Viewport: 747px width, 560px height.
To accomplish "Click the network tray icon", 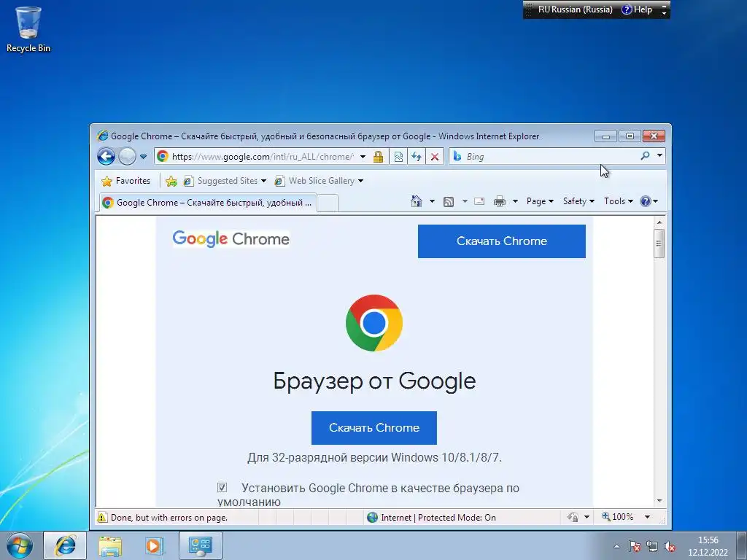I will pos(651,547).
